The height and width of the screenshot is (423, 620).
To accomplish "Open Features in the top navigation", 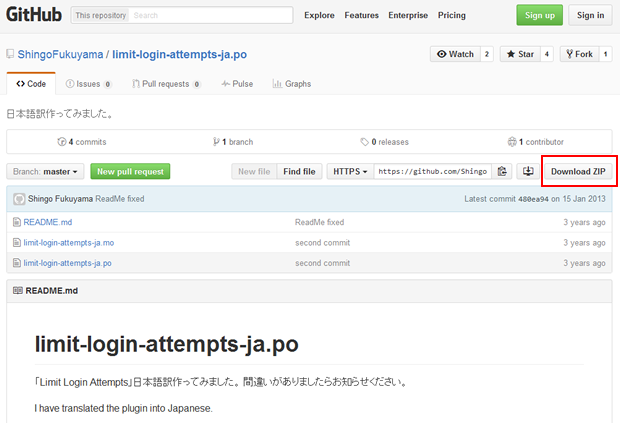I will tap(361, 15).
